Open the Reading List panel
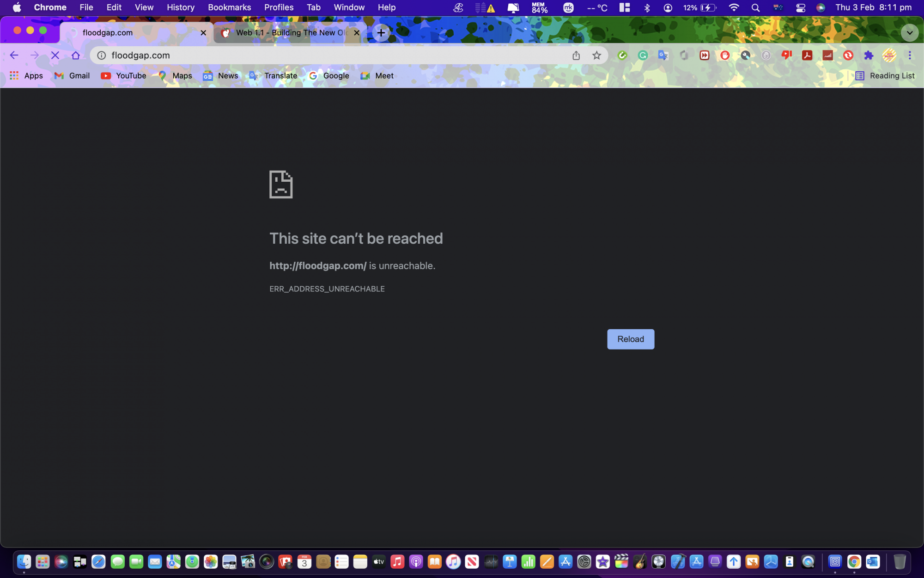 [x=885, y=76]
